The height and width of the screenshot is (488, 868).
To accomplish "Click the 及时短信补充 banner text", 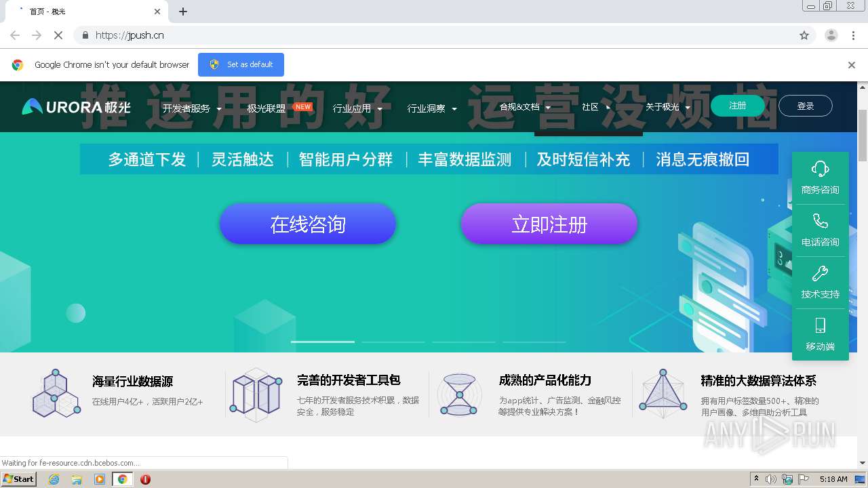I will (583, 159).
